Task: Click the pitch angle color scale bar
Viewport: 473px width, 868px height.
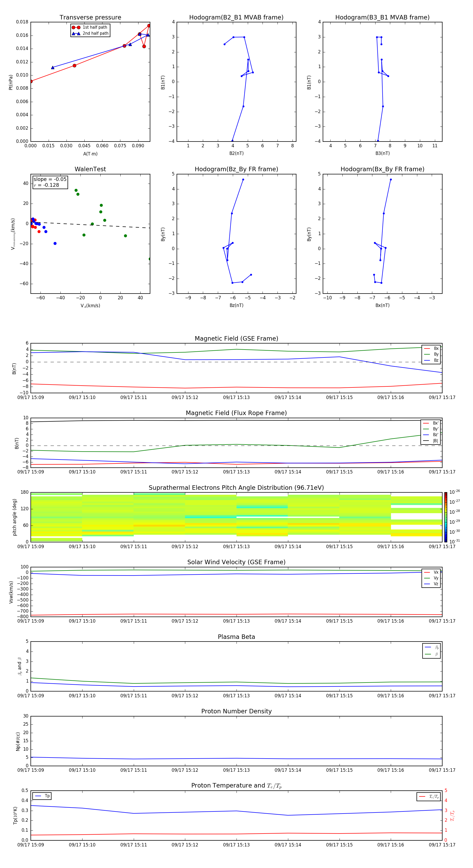Action: point(446,517)
